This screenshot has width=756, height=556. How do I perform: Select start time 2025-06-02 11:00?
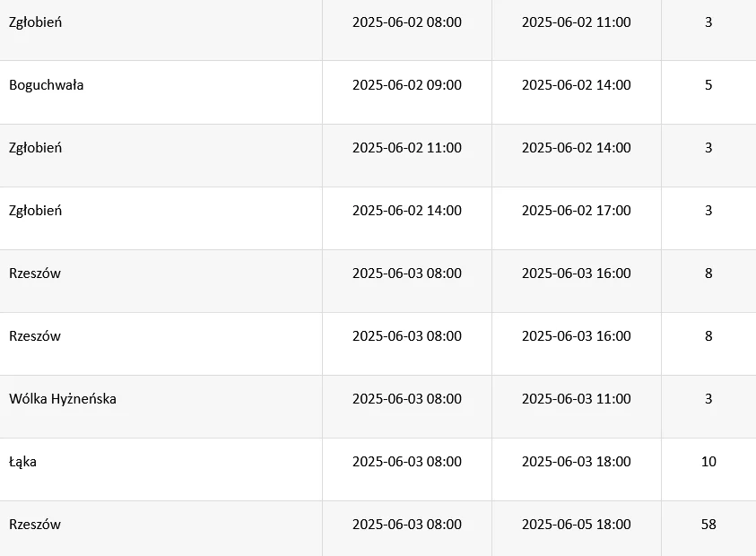pyautogui.click(x=406, y=148)
